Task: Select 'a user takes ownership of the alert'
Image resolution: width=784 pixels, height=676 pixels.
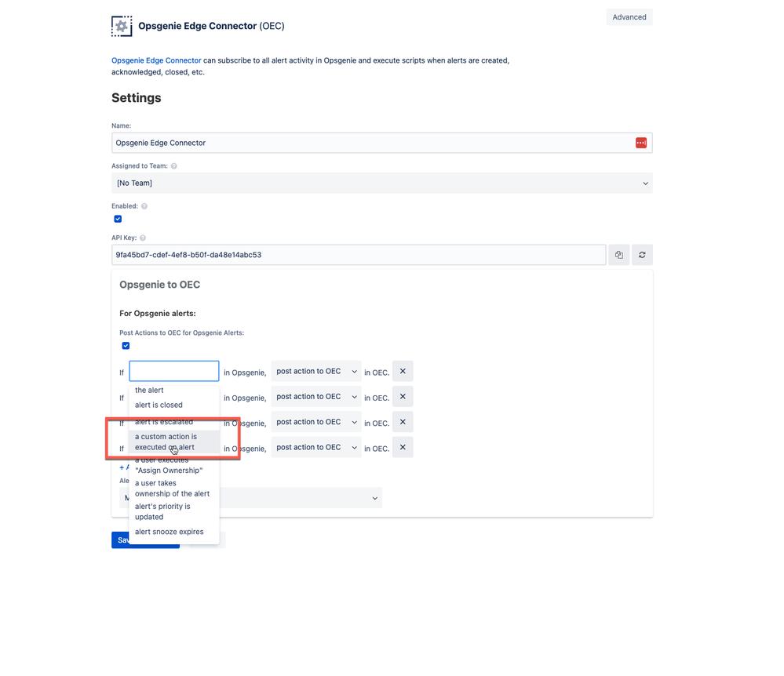Action: 174,488
